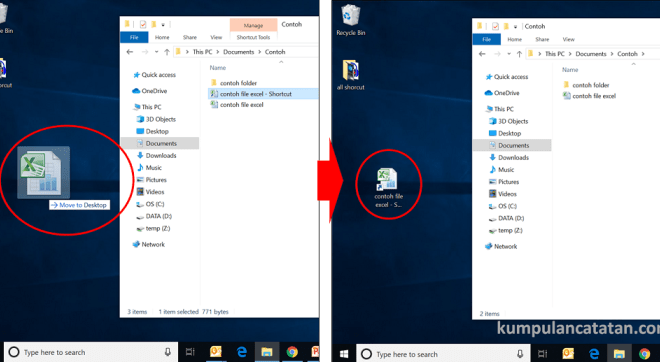
Task: Select OS (C:) drive in left sidebar
Action: [150, 204]
